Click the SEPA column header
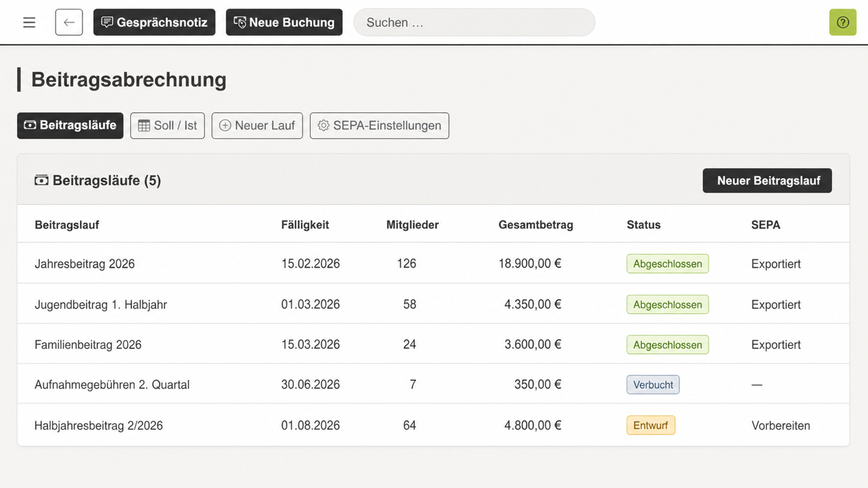The width and height of the screenshot is (868, 488). (766, 224)
